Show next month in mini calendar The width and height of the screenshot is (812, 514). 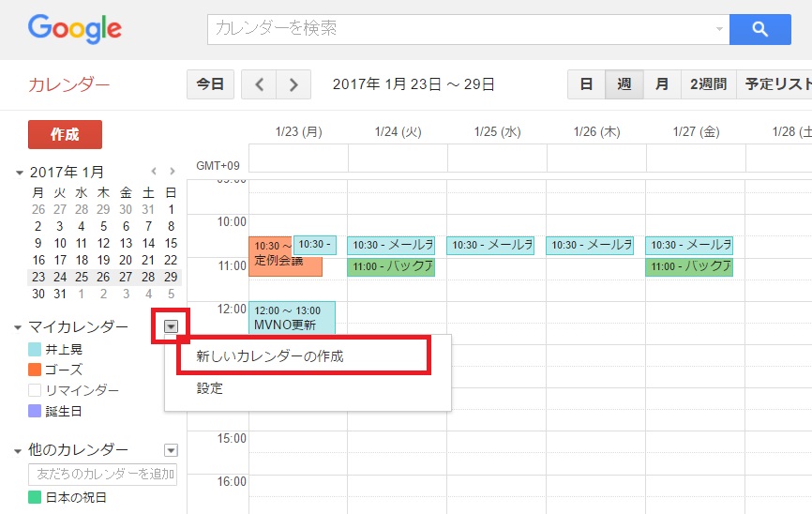point(173,171)
